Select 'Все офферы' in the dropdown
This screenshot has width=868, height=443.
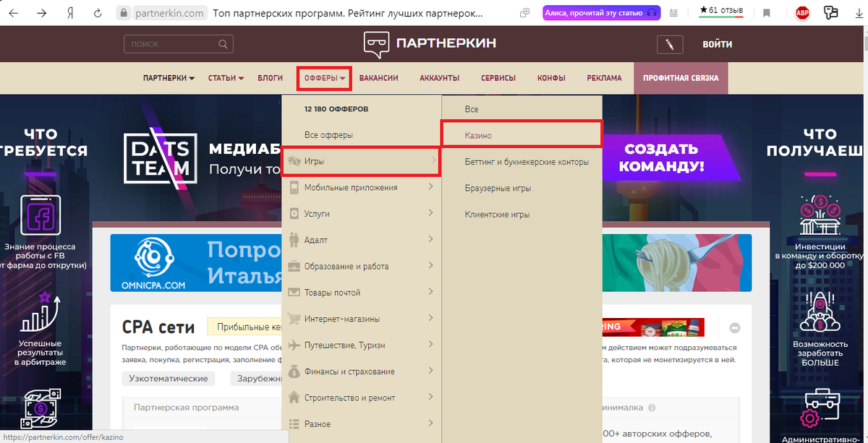pyautogui.click(x=328, y=135)
